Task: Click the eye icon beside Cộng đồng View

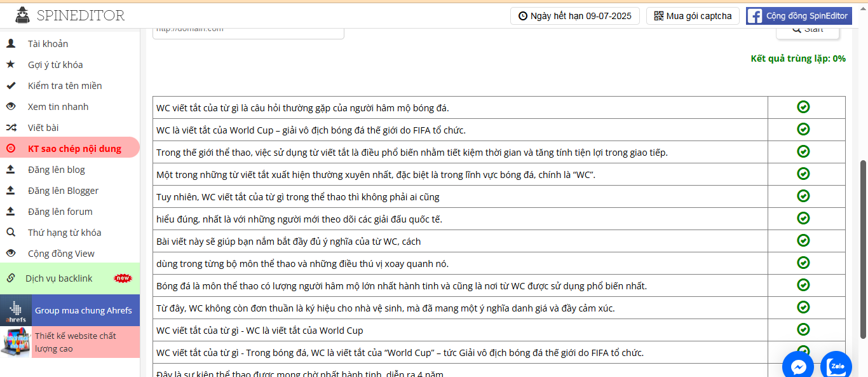Action: pyautogui.click(x=11, y=254)
